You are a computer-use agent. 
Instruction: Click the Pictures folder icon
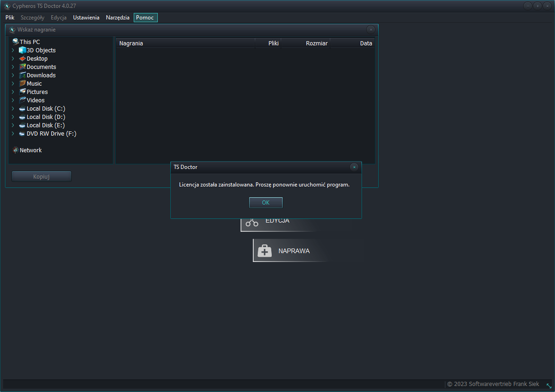pyautogui.click(x=22, y=92)
